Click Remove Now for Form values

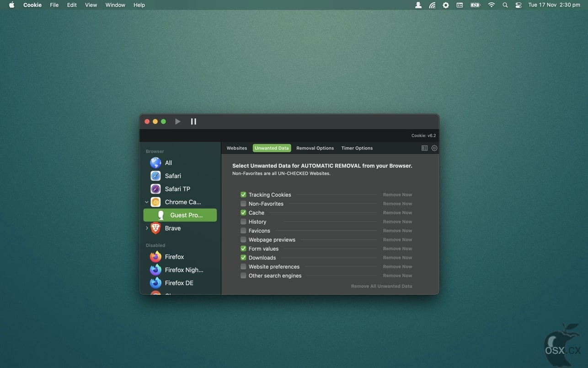click(x=397, y=249)
